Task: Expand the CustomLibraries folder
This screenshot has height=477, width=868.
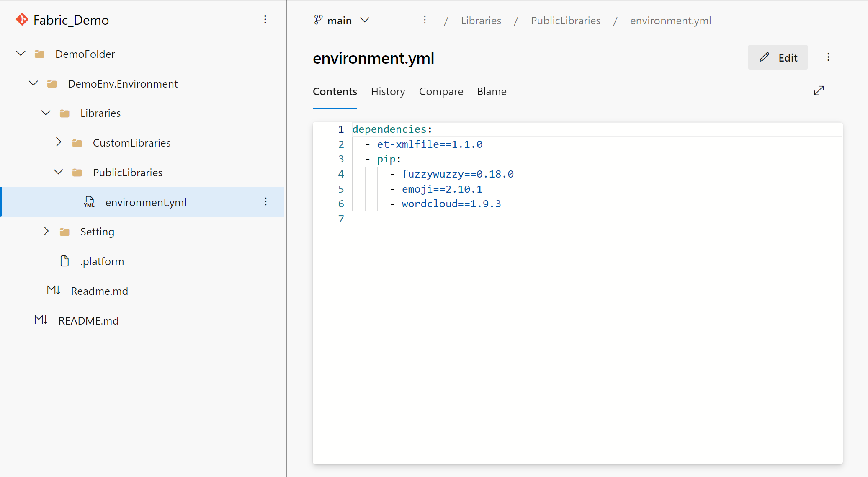Action: coord(57,143)
